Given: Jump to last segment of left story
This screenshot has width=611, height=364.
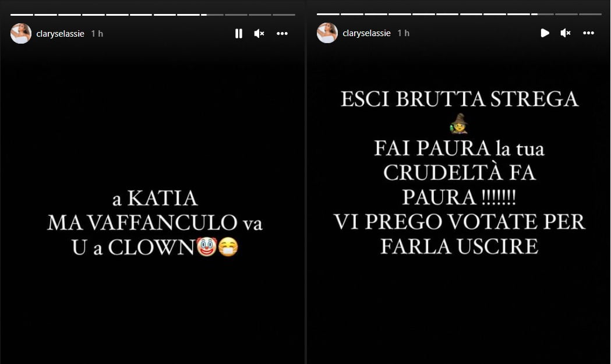Looking at the screenshot, I should click(x=284, y=15).
